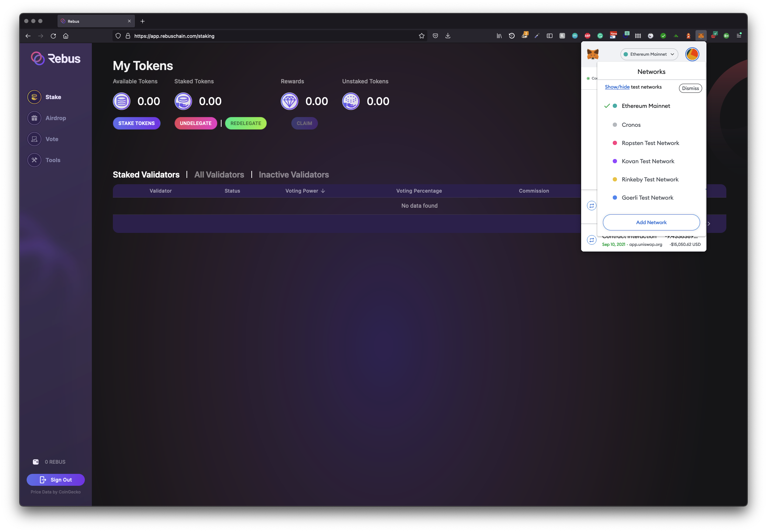This screenshot has width=767, height=532.
Task: Click the Price Data by CoinGecko link
Action: [56, 492]
